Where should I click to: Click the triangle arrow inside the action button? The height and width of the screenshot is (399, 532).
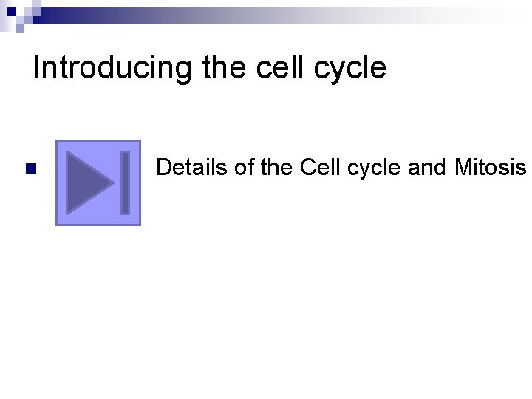(88, 183)
